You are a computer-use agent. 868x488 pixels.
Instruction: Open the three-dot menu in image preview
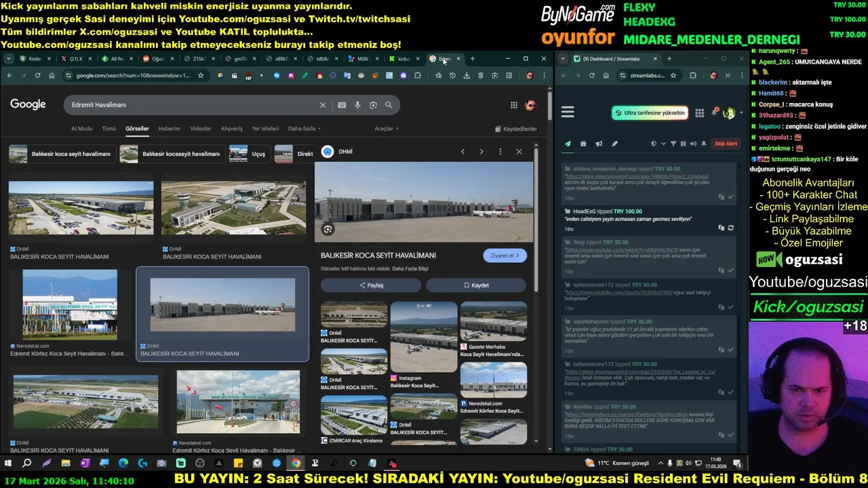coord(500,152)
